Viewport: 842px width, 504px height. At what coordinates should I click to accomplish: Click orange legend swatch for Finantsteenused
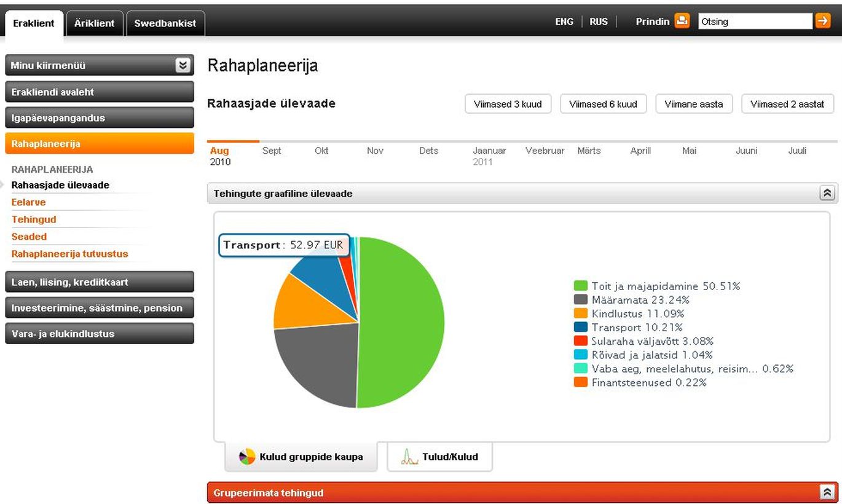click(x=581, y=382)
